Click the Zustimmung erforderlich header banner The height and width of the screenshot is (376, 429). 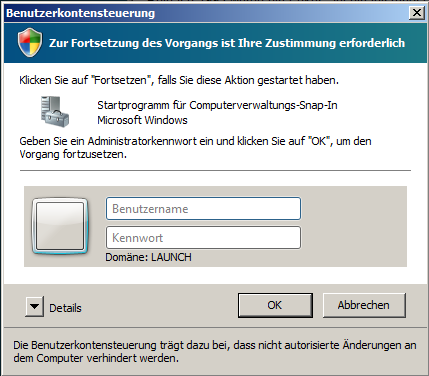point(215,43)
